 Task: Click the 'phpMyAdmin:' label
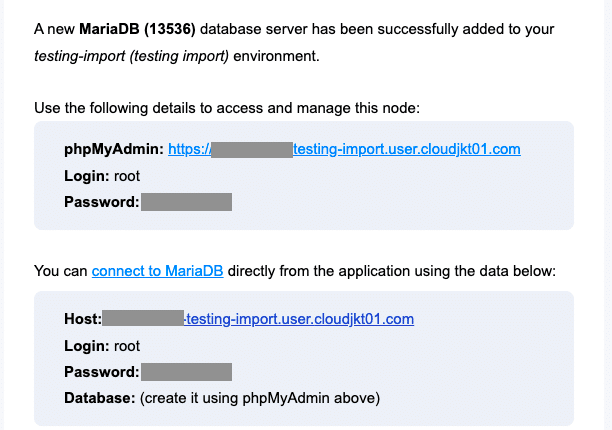(x=114, y=149)
